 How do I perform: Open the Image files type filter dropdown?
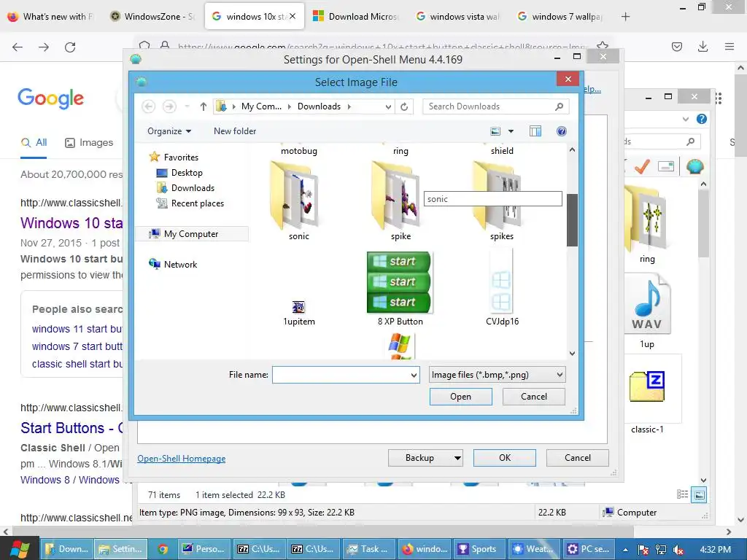point(497,375)
